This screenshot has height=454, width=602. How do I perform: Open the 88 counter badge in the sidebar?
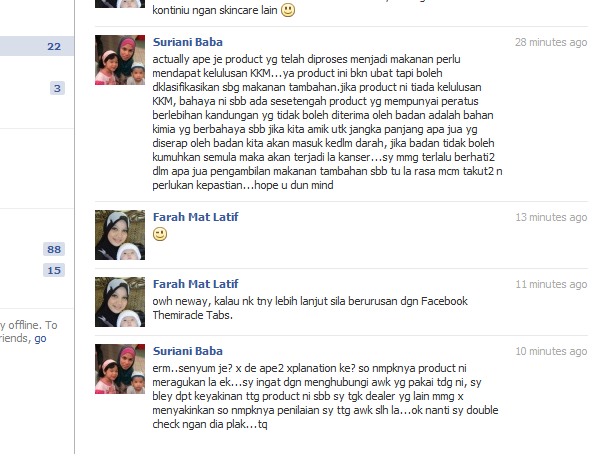pos(54,249)
